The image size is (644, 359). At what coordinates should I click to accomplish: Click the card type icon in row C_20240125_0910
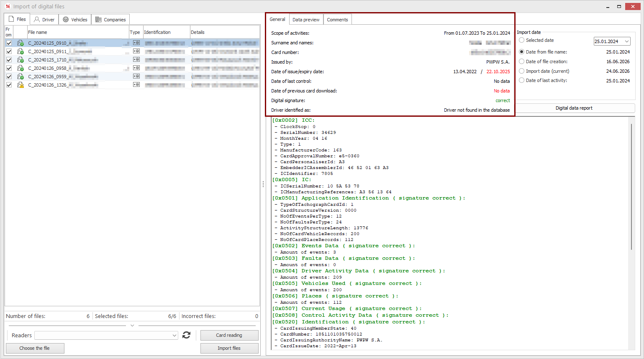pyautogui.click(x=136, y=43)
